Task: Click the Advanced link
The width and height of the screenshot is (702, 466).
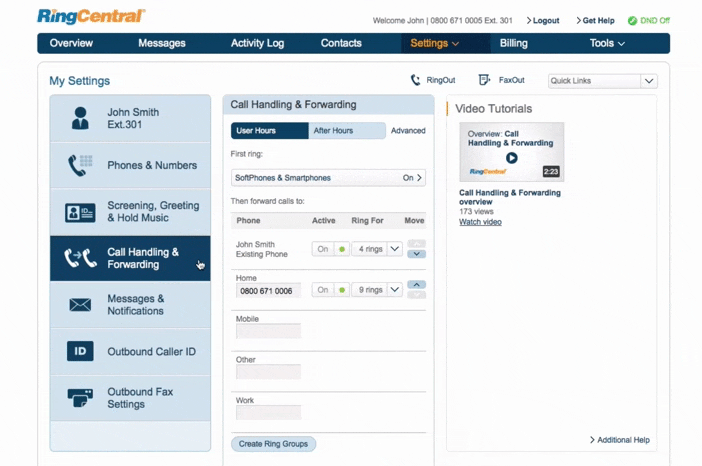Action: [408, 131]
